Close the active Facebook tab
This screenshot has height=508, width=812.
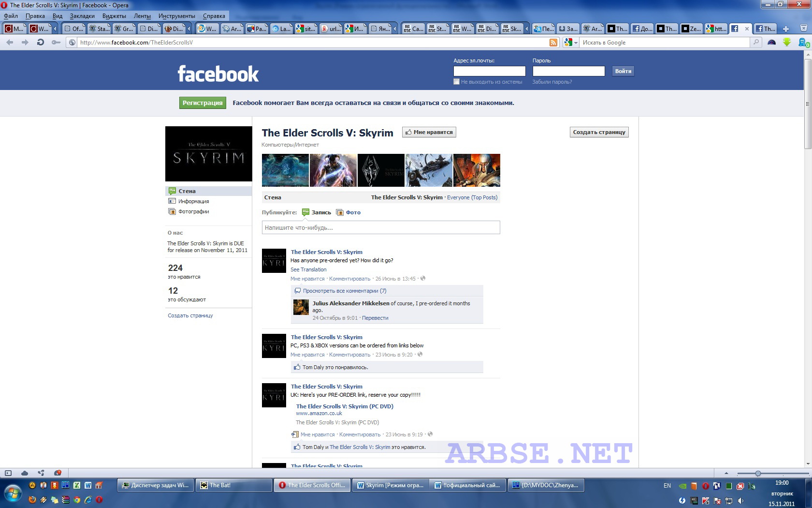pyautogui.click(x=746, y=29)
